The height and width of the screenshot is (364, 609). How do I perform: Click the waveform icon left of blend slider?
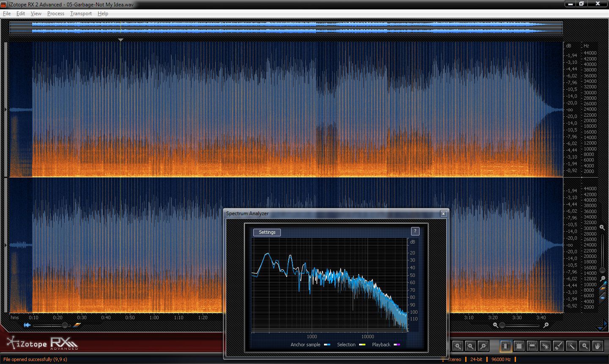(27, 325)
